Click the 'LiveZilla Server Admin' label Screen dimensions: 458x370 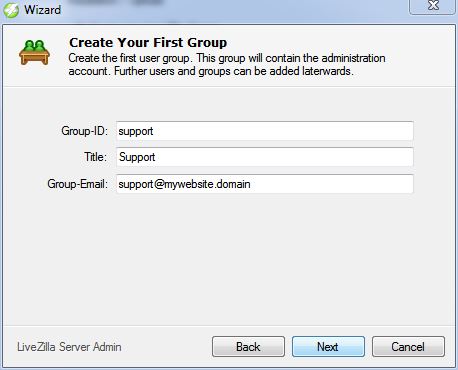pyautogui.click(x=69, y=347)
